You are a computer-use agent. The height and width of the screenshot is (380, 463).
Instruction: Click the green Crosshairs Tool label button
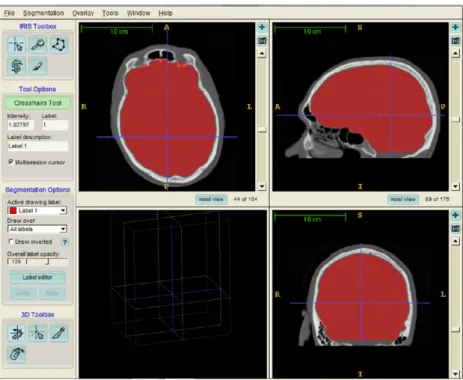click(38, 103)
